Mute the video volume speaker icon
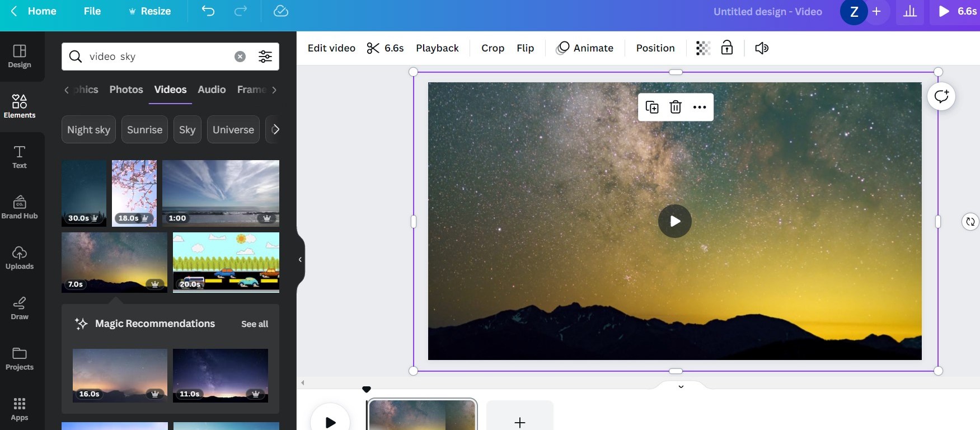Screen dimensions: 980x430 point(761,48)
